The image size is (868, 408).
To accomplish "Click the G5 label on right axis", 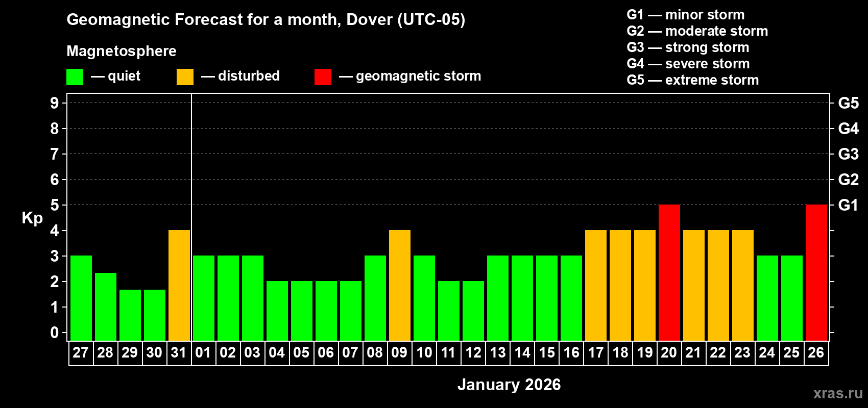I will pos(848,103).
